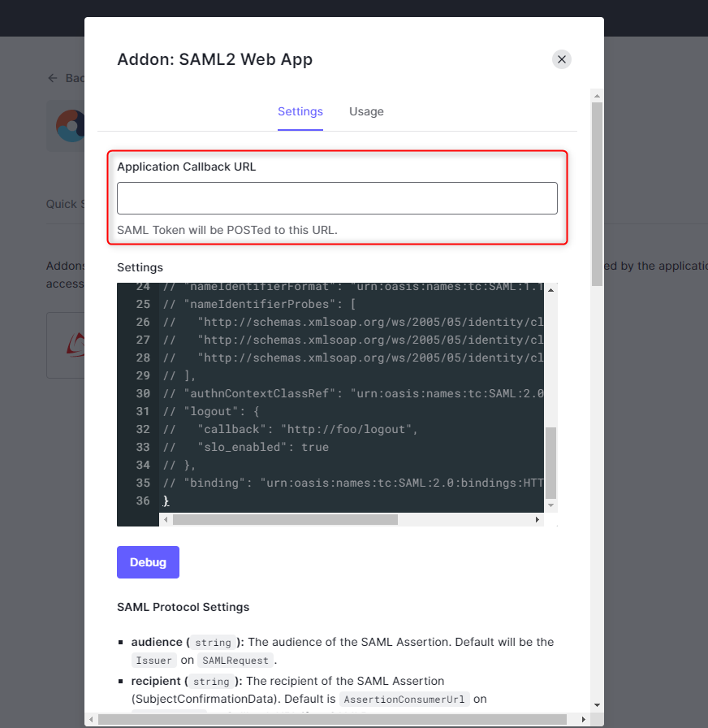Click the Back arrow behind the dialog
Viewport: 708px width, 728px height.
pos(53,78)
